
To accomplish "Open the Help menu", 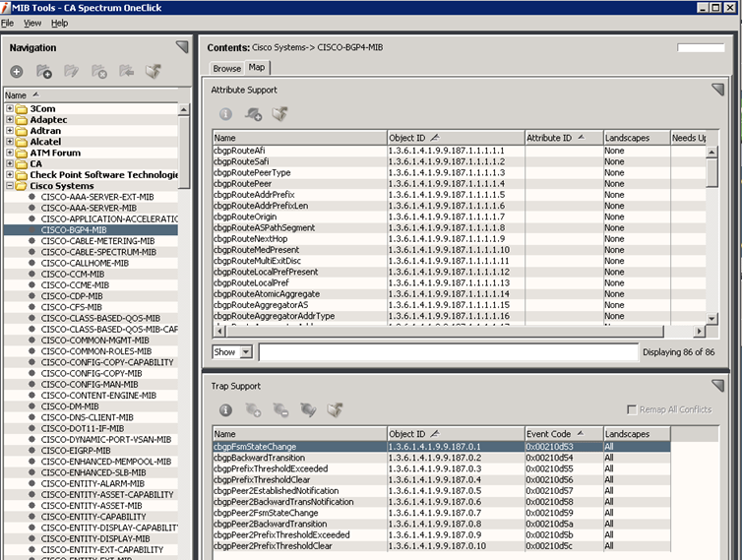I will point(60,23).
